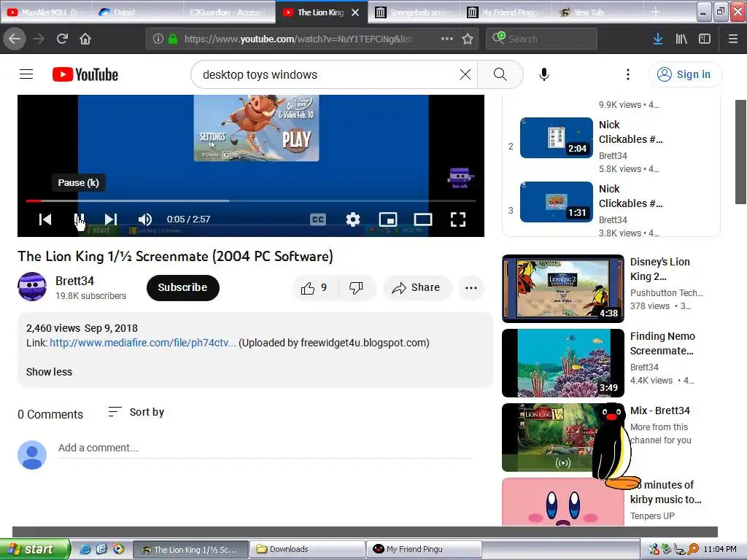Open video settings gear
Image resolution: width=747 pixels, height=560 pixels.
(353, 219)
